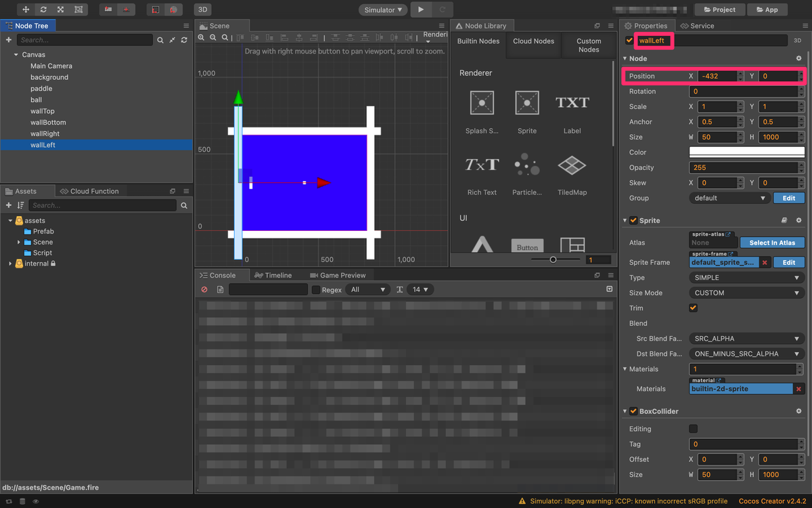812x508 pixels.
Task: Add a new node with plus icon in Node Tree
Action: pyautogui.click(x=9, y=40)
